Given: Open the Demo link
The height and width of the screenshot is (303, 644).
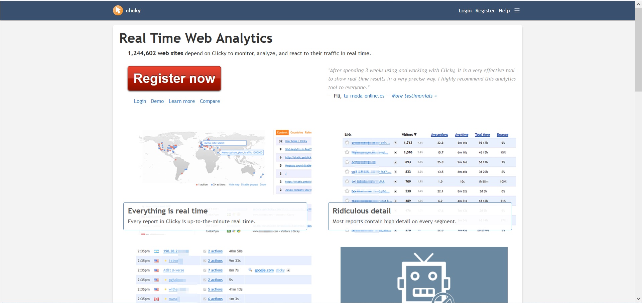Looking at the screenshot, I should coord(157,101).
